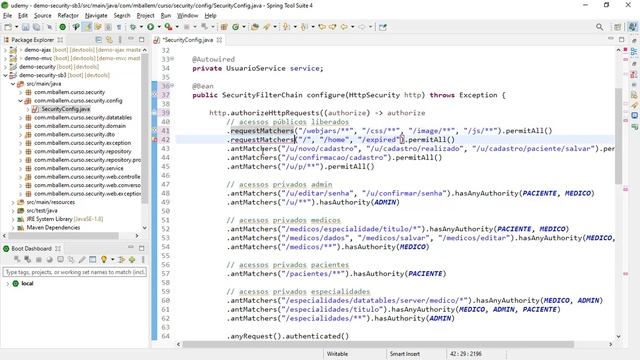The height and width of the screenshot is (360, 640).
Task: Select JRE System Library node
Action: click(x=64, y=219)
